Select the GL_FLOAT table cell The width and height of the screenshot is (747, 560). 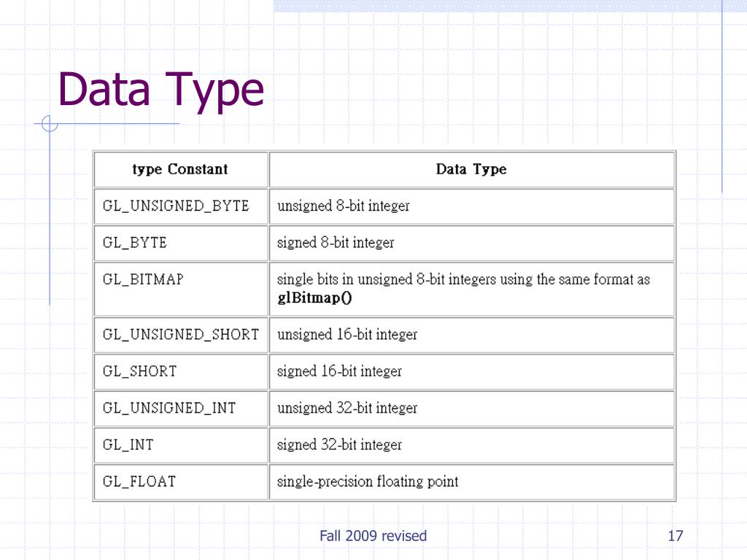point(181,481)
